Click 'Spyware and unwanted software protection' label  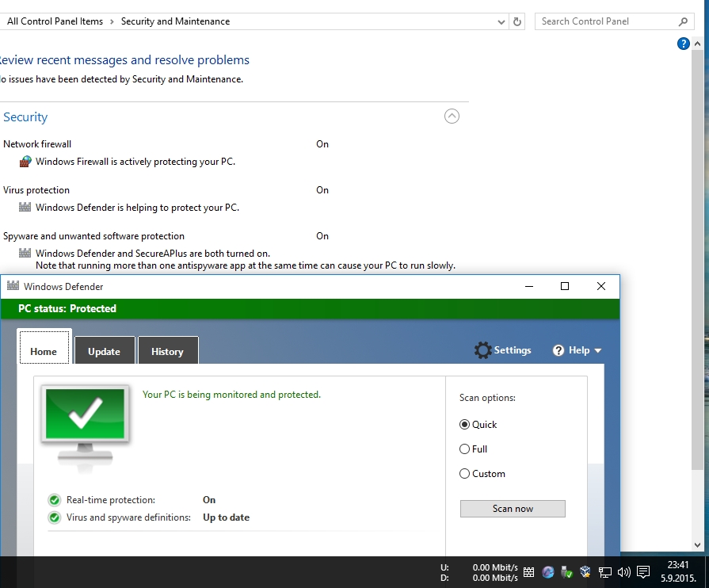coord(93,236)
